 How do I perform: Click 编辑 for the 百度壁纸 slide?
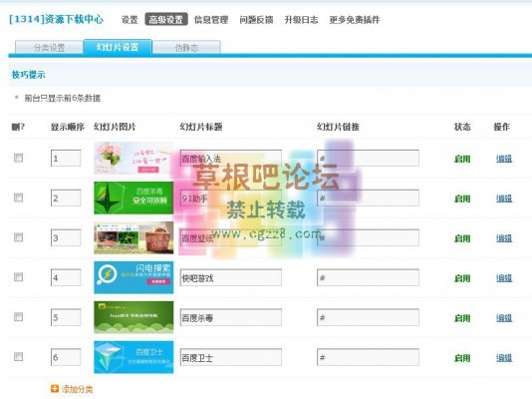click(x=504, y=238)
